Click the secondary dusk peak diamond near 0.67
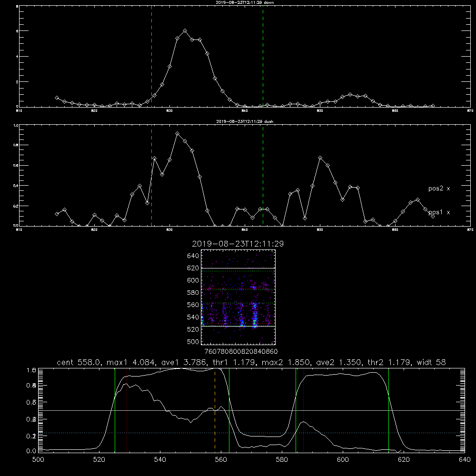The height and width of the screenshot is (476, 476). point(320,158)
